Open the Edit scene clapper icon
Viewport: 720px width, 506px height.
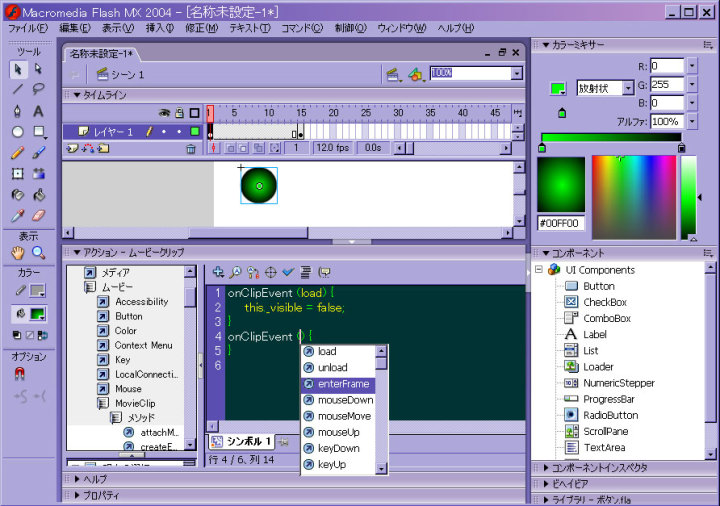[x=393, y=74]
